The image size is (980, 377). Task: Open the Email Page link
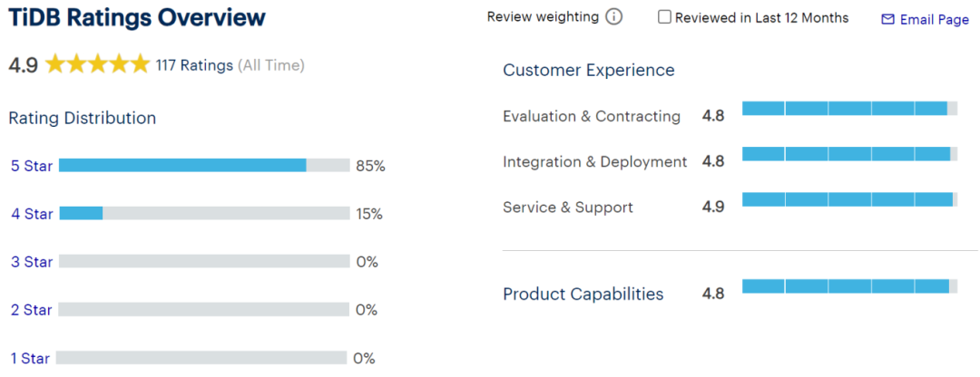[x=934, y=19]
